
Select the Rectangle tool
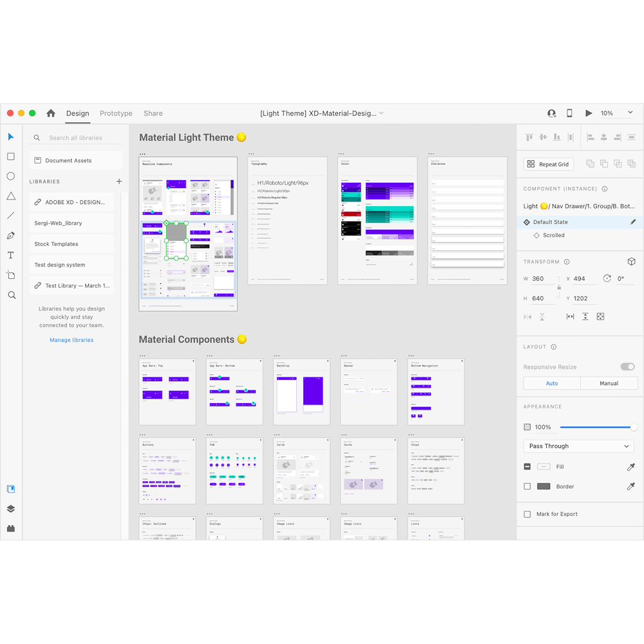click(x=10, y=156)
